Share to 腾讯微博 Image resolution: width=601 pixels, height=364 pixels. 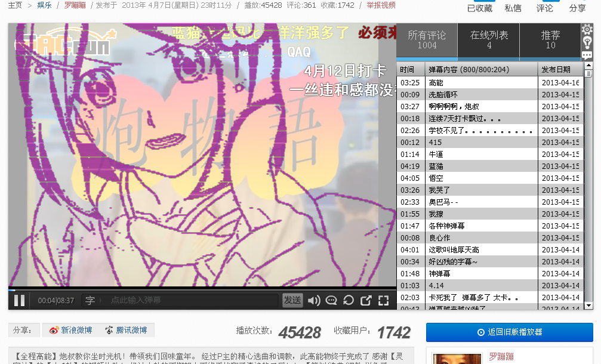click(x=126, y=330)
